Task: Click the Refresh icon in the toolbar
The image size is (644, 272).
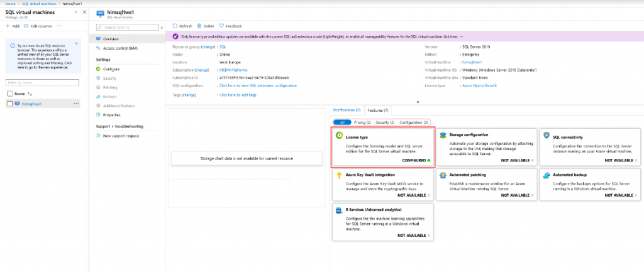Action: (x=175, y=26)
